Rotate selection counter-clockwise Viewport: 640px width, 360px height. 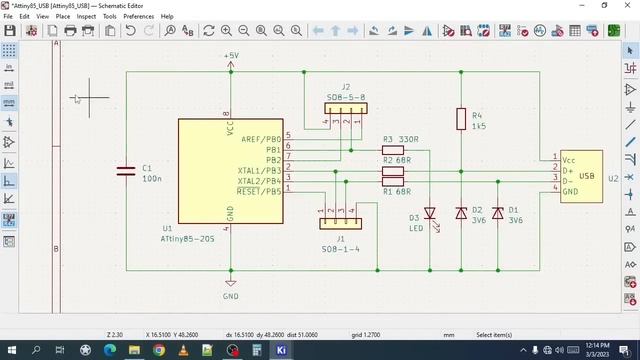point(374,31)
